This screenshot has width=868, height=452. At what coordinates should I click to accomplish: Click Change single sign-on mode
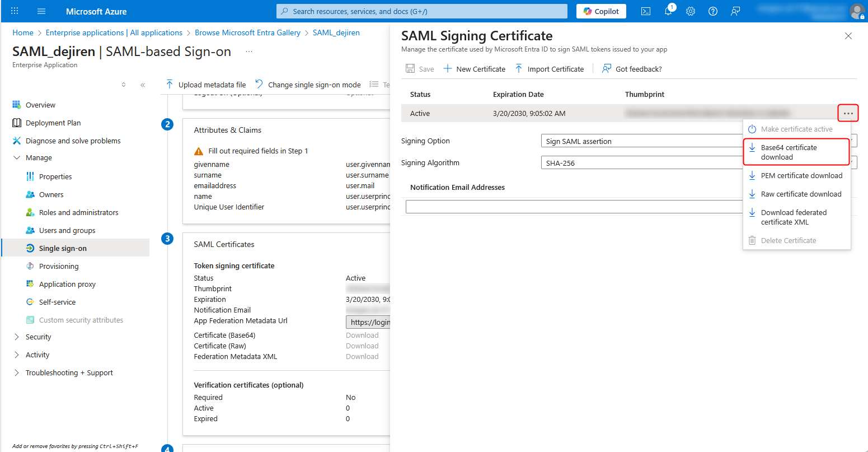[x=307, y=85]
